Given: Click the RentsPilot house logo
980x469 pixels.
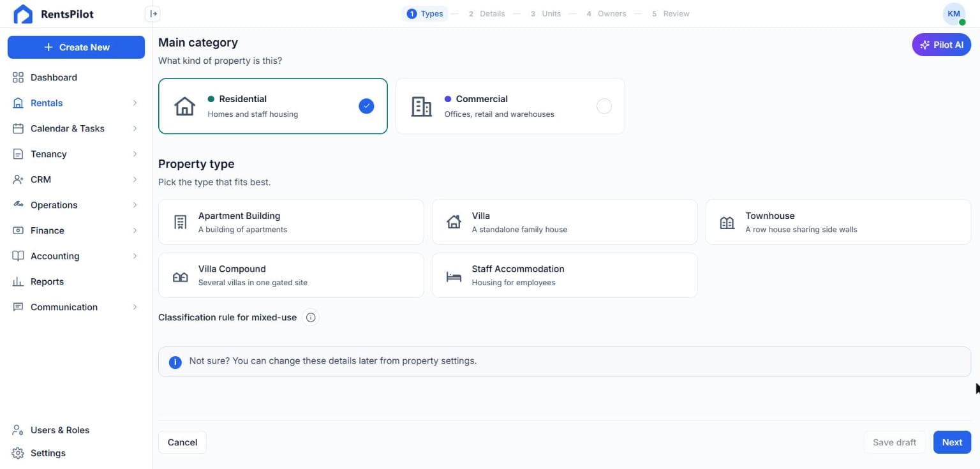Looking at the screenshot, I should click(x=23, y=14).
